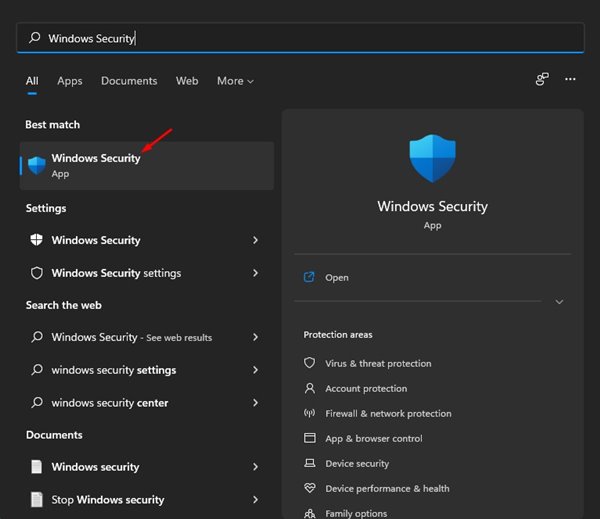Expand the arrow beside windows security center
The height and width of the screenshot is (519, 600).
pyautogui.click(x=256, y=403)
